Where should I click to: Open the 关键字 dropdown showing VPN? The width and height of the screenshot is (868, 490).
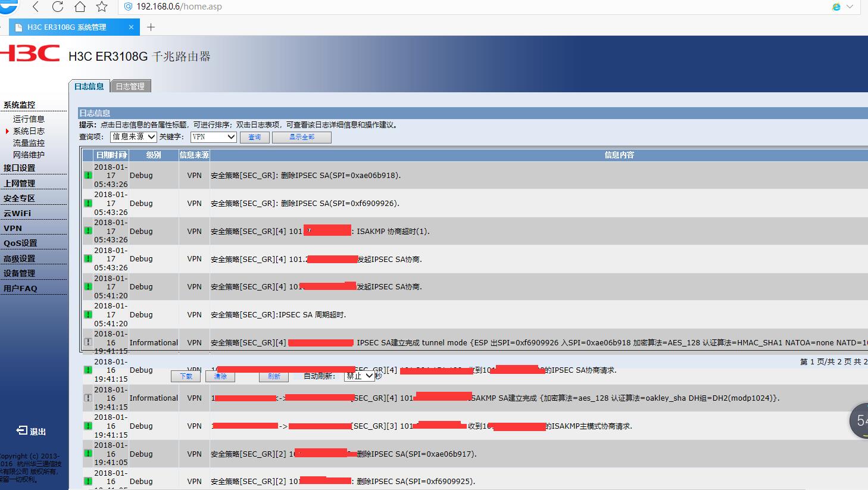214,137
